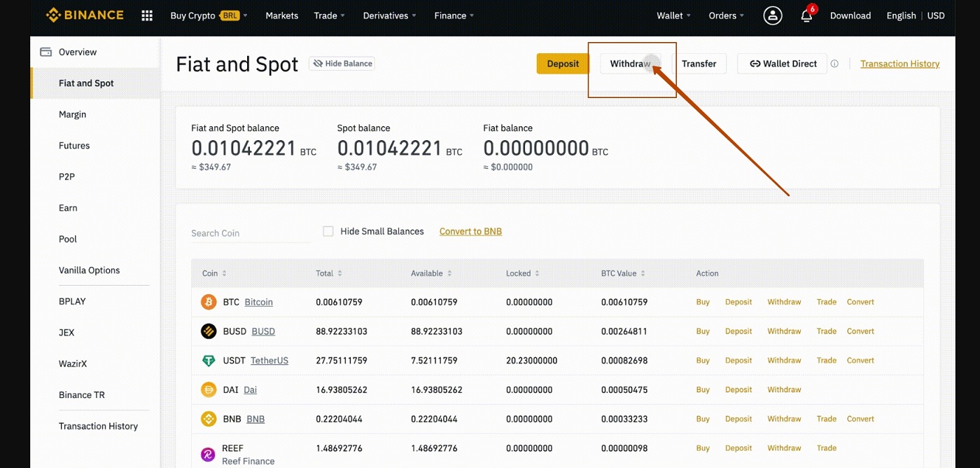Toggle Hide Small Balances checkbox
Screen dimensions: 980x468
[328, 231]
